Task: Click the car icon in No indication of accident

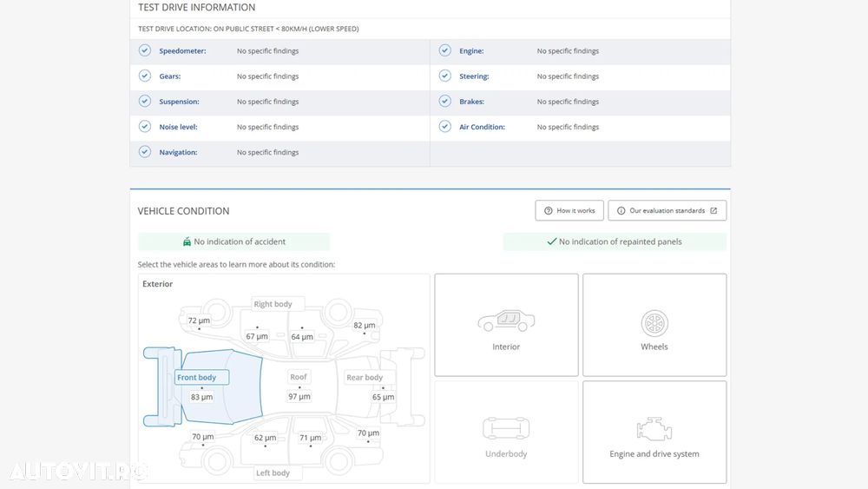Action: [187, 241]
